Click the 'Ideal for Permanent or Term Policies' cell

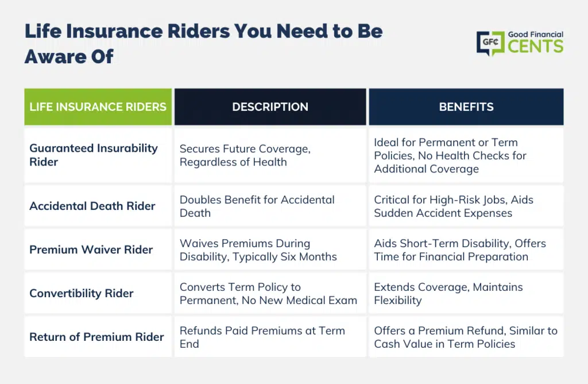[466, 155]
